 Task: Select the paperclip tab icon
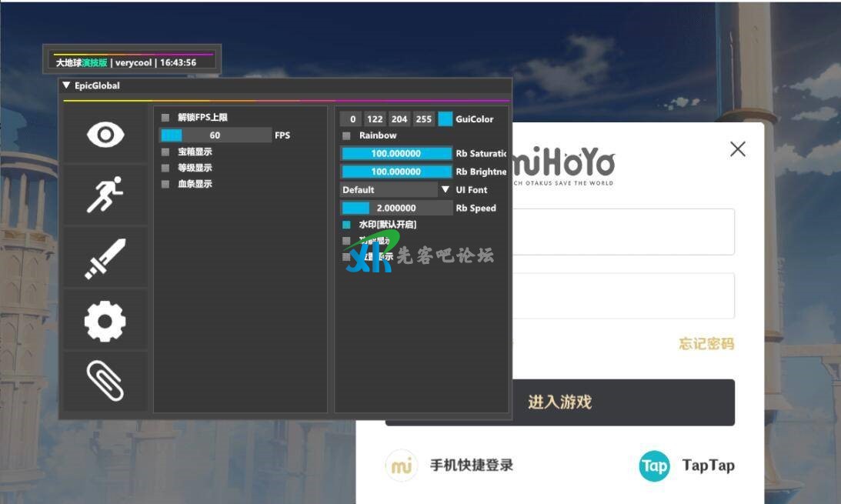point(105,381)
